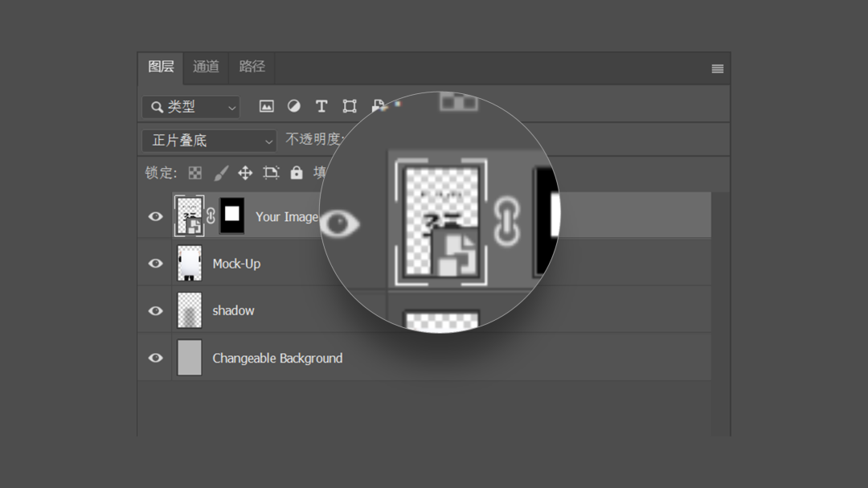The height and width of the screenshot is (488, 868).
Task: Click the type layer filter icon
Action: point(321,106)
